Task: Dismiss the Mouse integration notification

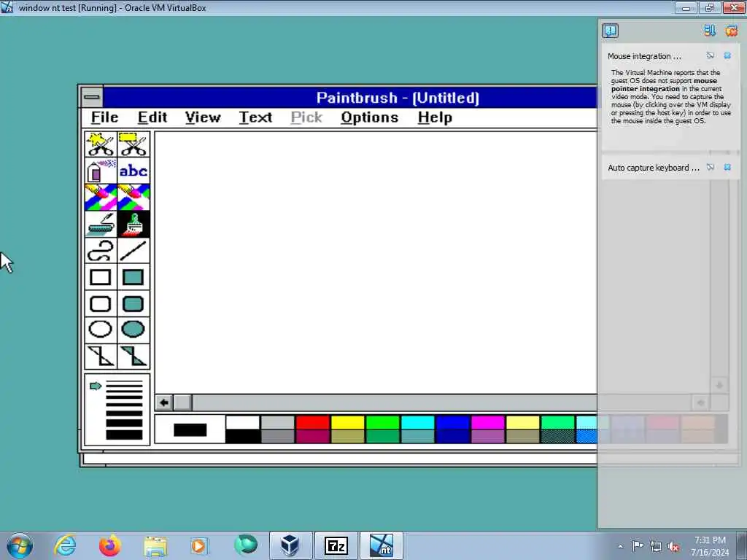Action: (727, 55)
